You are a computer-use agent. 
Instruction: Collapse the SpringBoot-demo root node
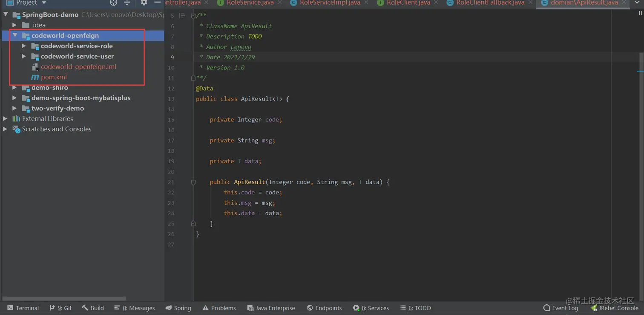click(6, 14)
